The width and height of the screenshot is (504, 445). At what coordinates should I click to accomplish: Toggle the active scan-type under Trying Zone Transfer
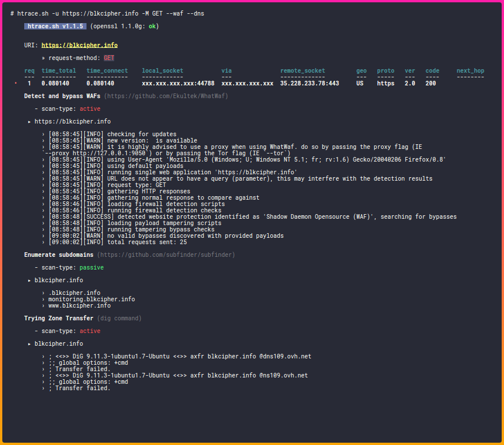(x=90, y=331)
